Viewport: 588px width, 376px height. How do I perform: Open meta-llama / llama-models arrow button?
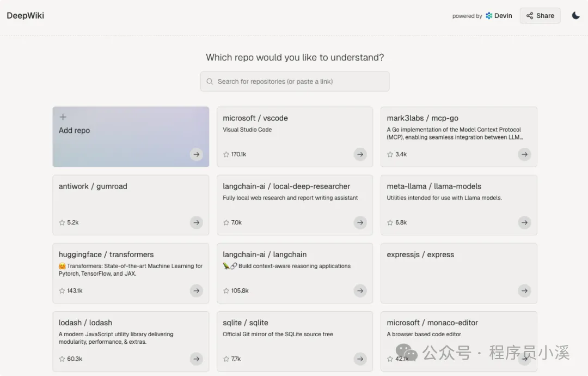click(x=524, y=222)
